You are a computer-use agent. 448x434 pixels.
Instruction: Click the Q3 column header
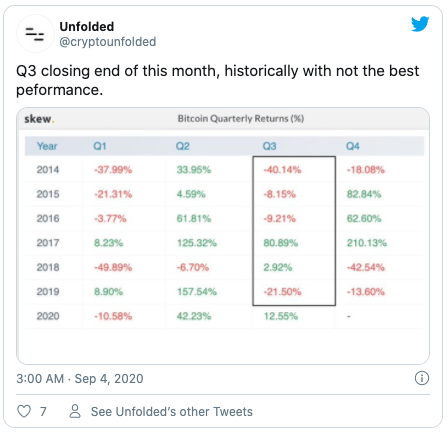(269, 146)
